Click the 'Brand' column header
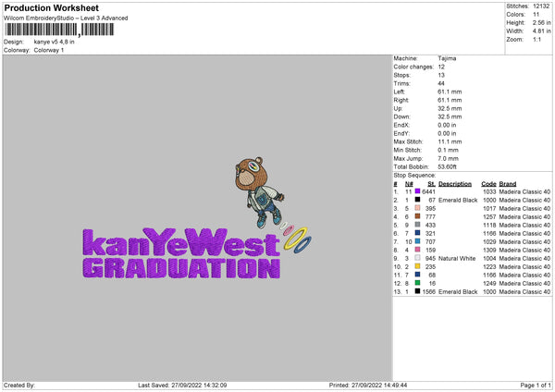The image size is (555, 392). tap(508, 184)
